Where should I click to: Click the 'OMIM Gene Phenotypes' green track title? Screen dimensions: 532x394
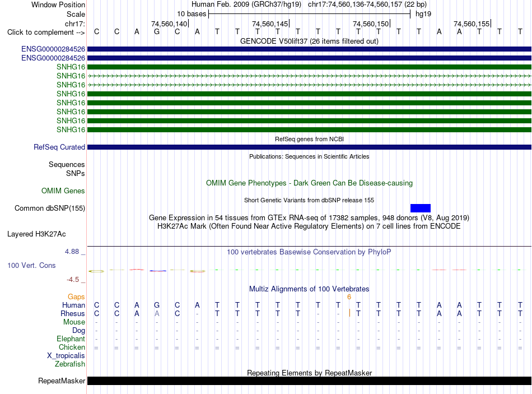coord(309,183)
